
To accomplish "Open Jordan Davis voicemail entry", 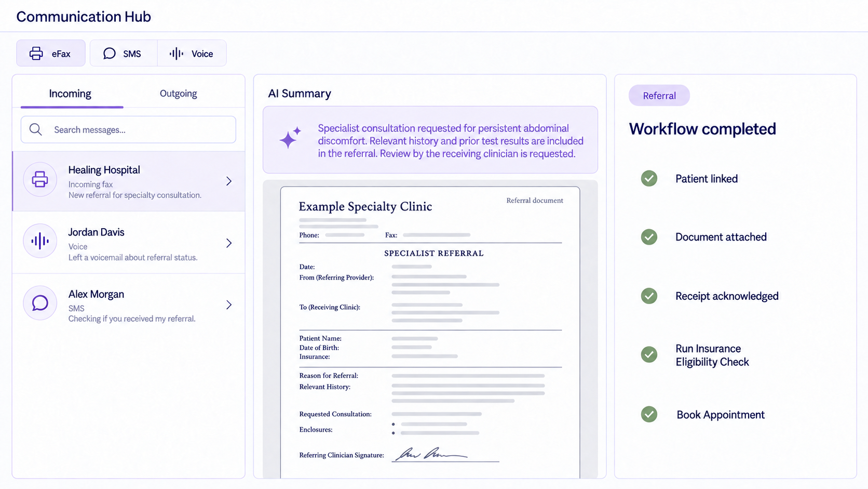I will point(129,243).
